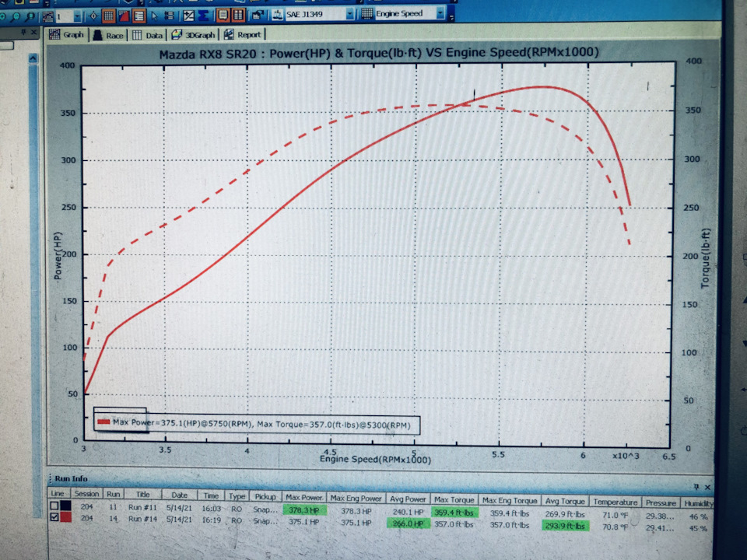
Task: Toggle the orange grid lines icon
Action: pyautogui.click(x=109, y=16)
